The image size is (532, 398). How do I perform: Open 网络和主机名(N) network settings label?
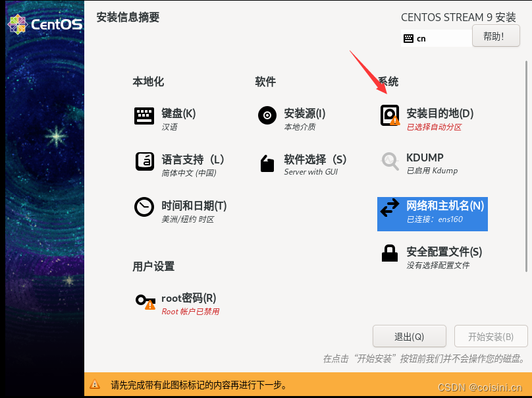445,206
